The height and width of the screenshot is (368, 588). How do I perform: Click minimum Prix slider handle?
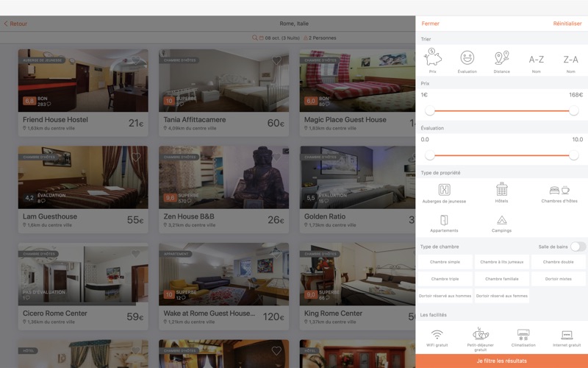coord(430,111)
